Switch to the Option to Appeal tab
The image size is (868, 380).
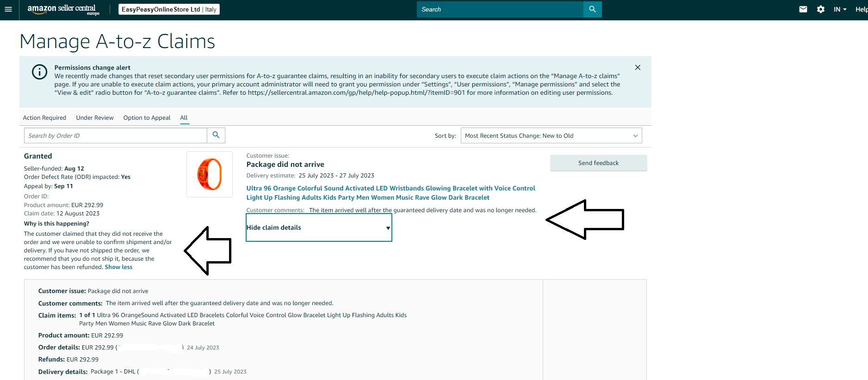pyautogui.click(x=147, y=118)
